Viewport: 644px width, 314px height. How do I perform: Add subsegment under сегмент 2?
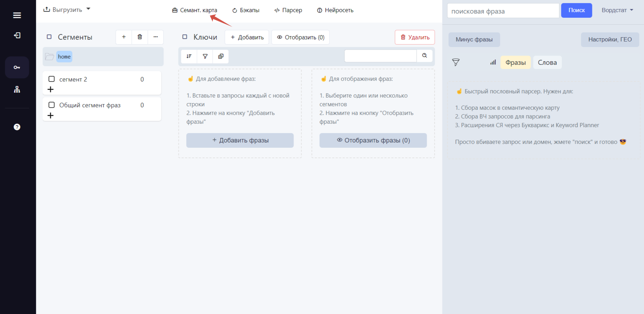point(51,90)
